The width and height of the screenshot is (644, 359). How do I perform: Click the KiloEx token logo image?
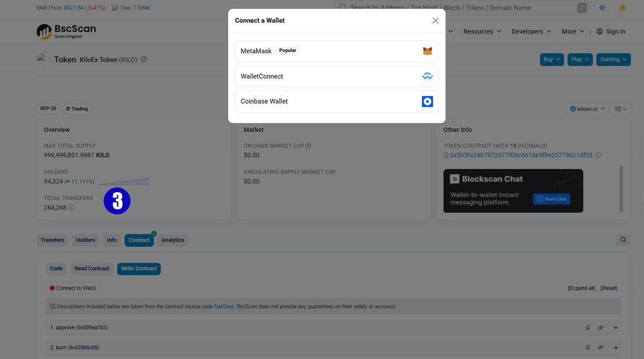click(x=43, y=60)
